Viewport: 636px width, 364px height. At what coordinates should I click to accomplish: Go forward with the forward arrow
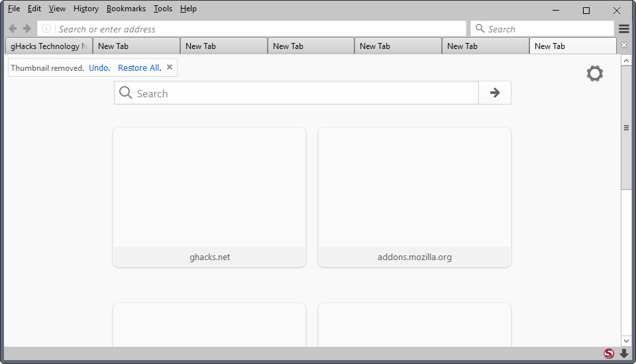[x=26, y=28]
